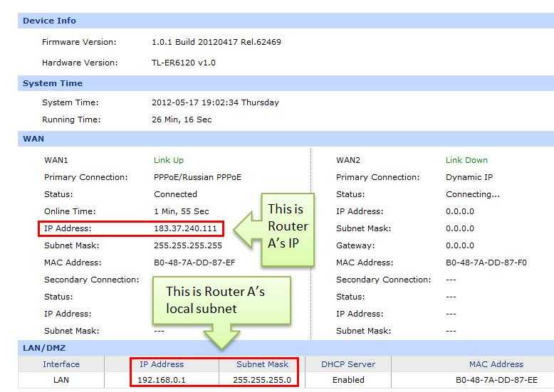Select LAN subnet mask 255.255.255.0
The height and width of the screenshot is (392, 554).
pyautogui.click(x=262, y=380)
